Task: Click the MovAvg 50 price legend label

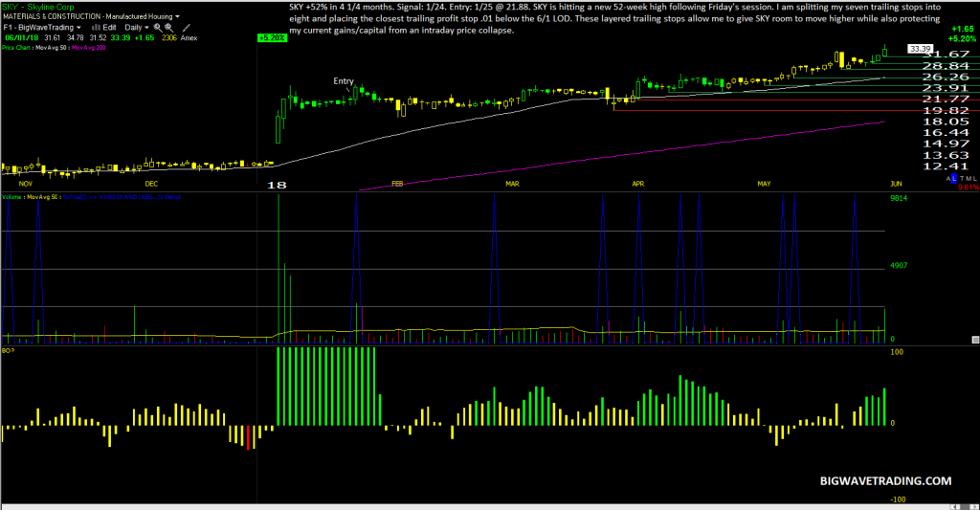Action: tap(52, 48)
